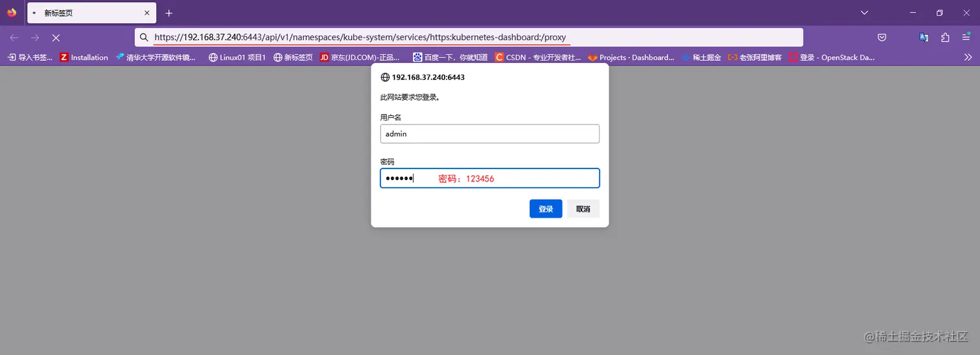Screen dimensions: 980x355
Task: Click the Firefox logo icon
Action: (x=12, y=12)
